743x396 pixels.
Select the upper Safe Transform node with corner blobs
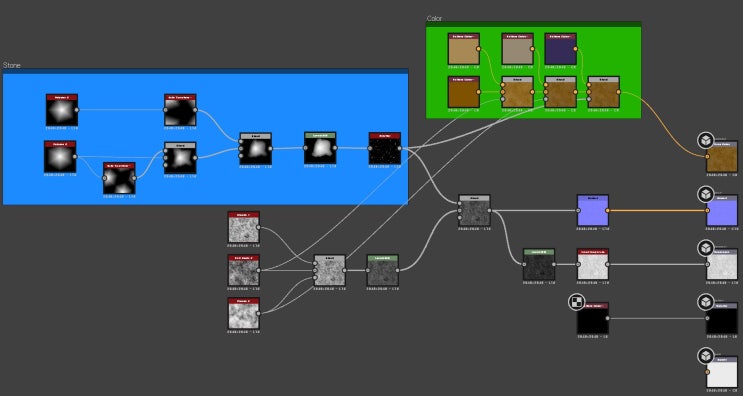tap(181, 110)
